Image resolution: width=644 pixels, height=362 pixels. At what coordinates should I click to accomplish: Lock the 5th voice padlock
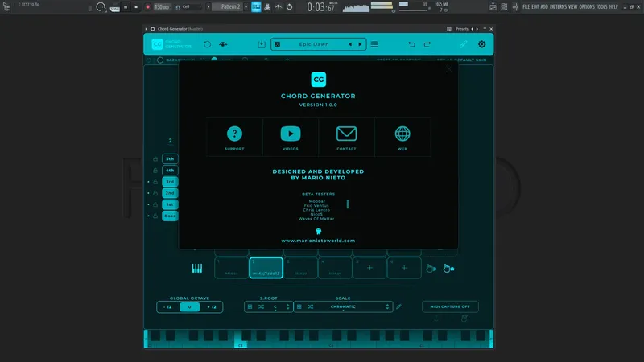click(x=155, y=158)
